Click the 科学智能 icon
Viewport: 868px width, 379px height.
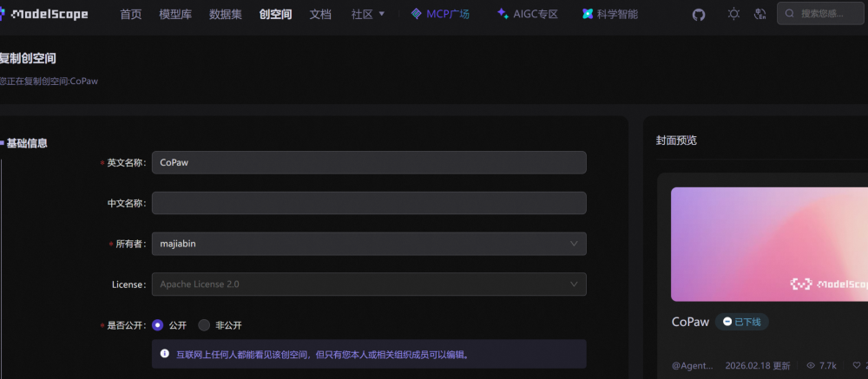point(588,14)
